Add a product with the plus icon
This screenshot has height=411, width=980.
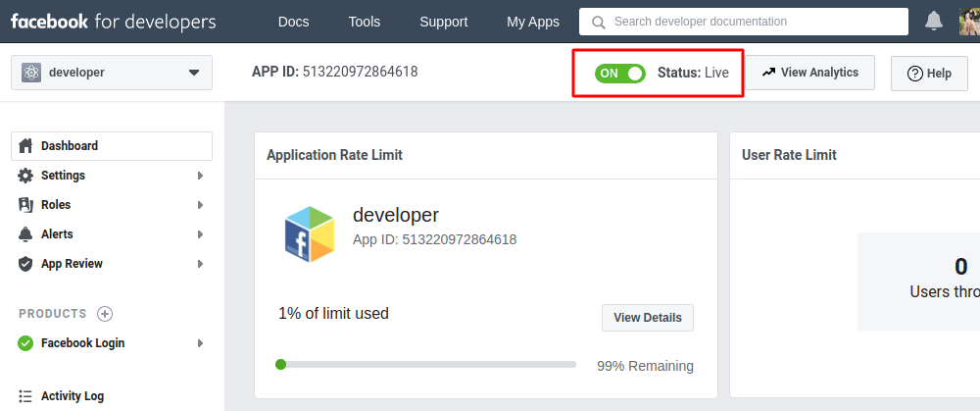pyautogui.click(x=105, y=314)
